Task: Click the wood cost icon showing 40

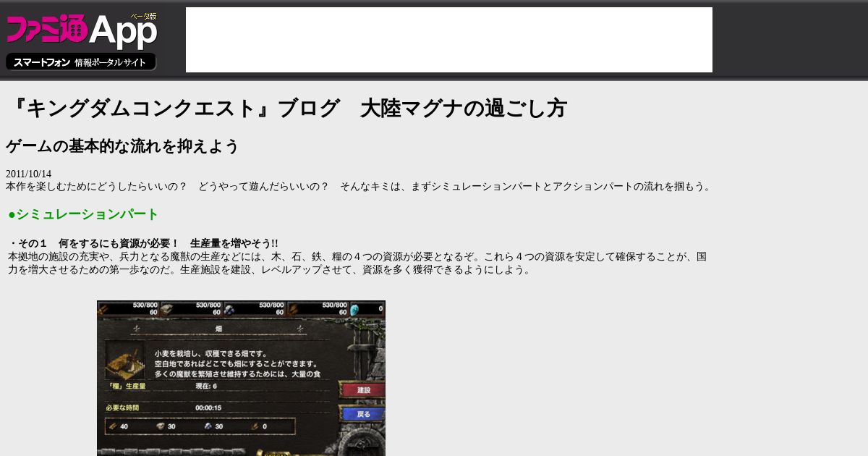Action: [113, 426]
